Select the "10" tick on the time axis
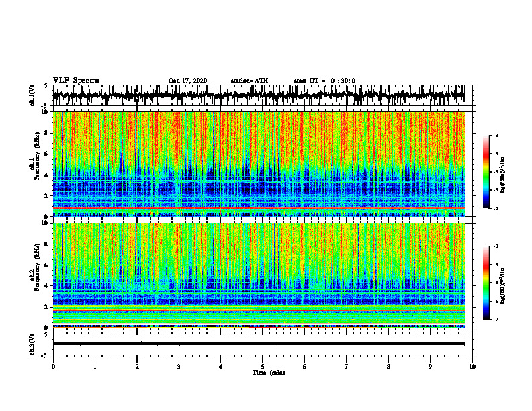Image resolution: width=532 pixels, height=411 pixels. click(472, 367)
